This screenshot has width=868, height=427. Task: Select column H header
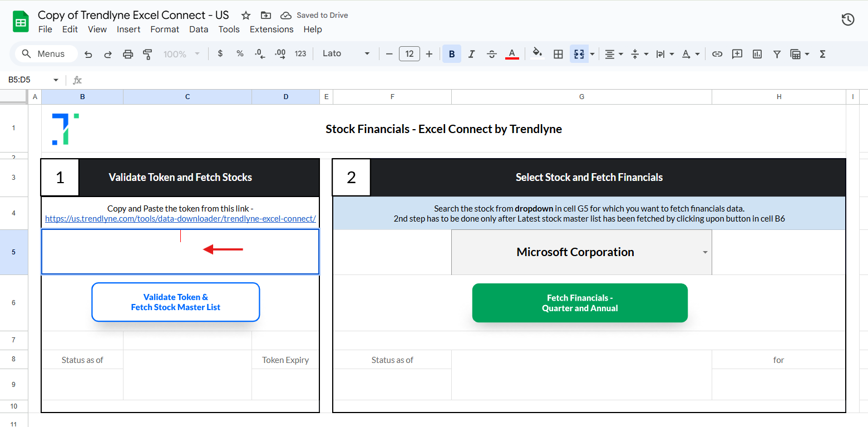coord(779,97)
